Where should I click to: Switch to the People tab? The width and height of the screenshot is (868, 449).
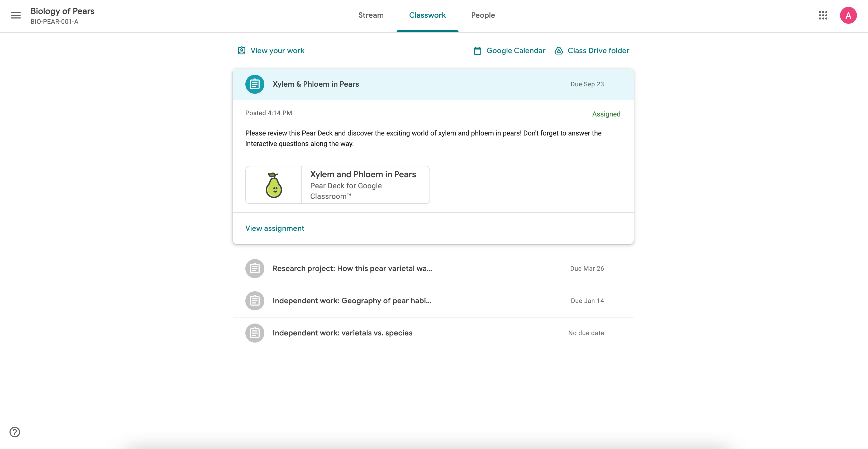coord(483,15)
